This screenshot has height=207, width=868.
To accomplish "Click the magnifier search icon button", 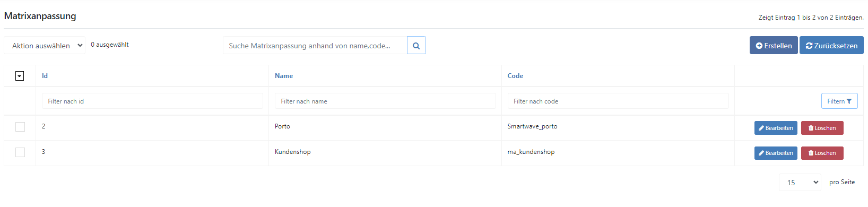I will (416, 46).
